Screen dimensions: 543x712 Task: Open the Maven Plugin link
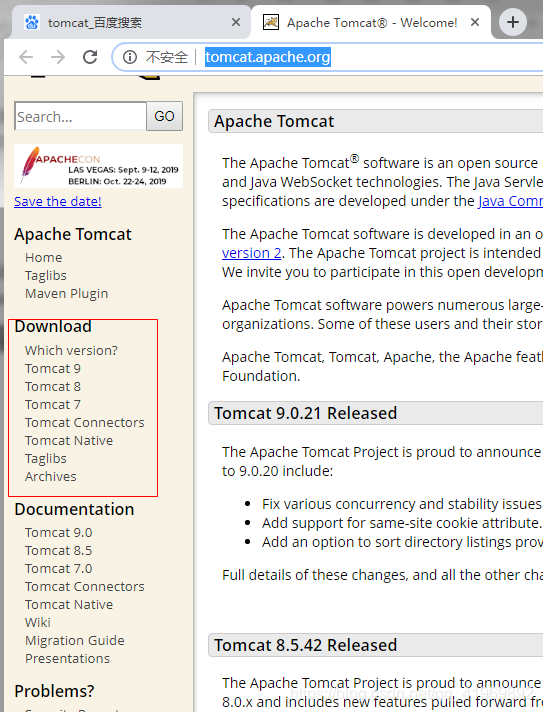click(x=67, y=294)
